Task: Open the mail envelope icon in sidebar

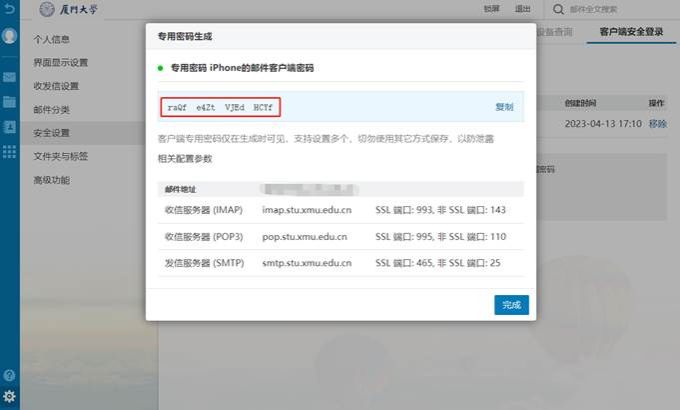Action: point(10,77)
